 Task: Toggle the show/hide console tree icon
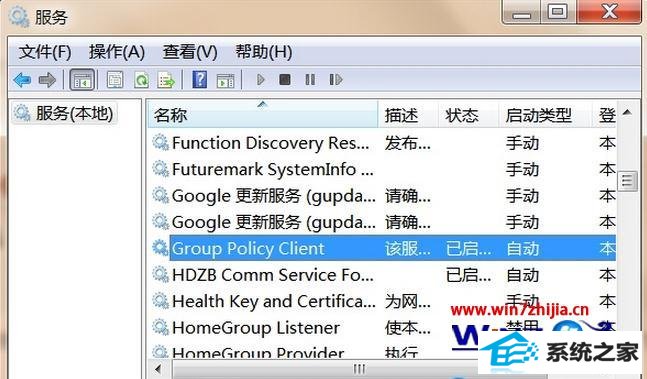coord(82,80)
